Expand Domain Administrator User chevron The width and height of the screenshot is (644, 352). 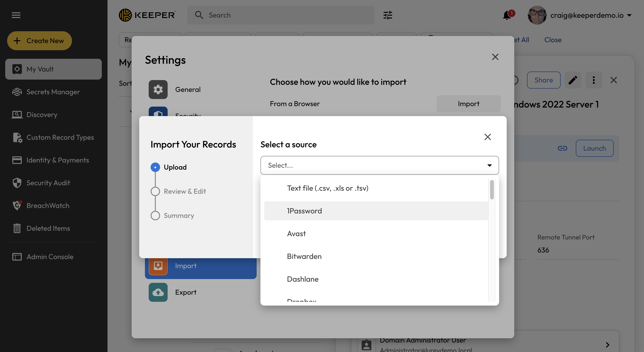coord(607,345)
